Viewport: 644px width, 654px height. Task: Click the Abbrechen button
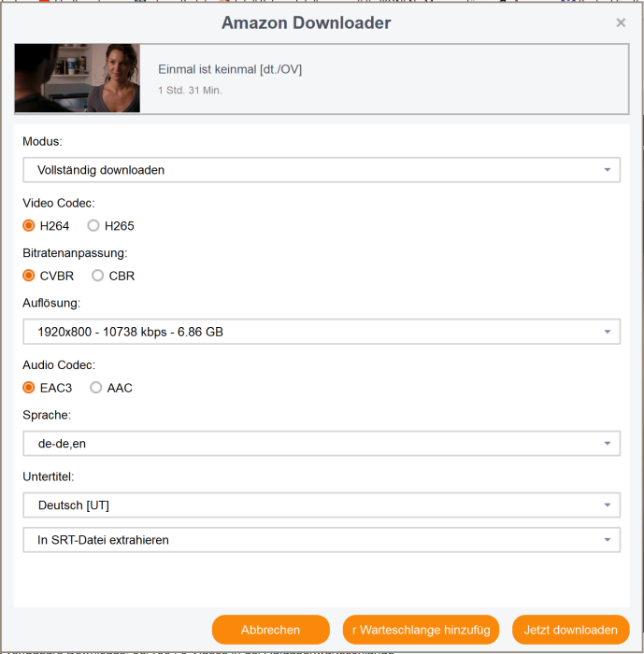[270, 630]
